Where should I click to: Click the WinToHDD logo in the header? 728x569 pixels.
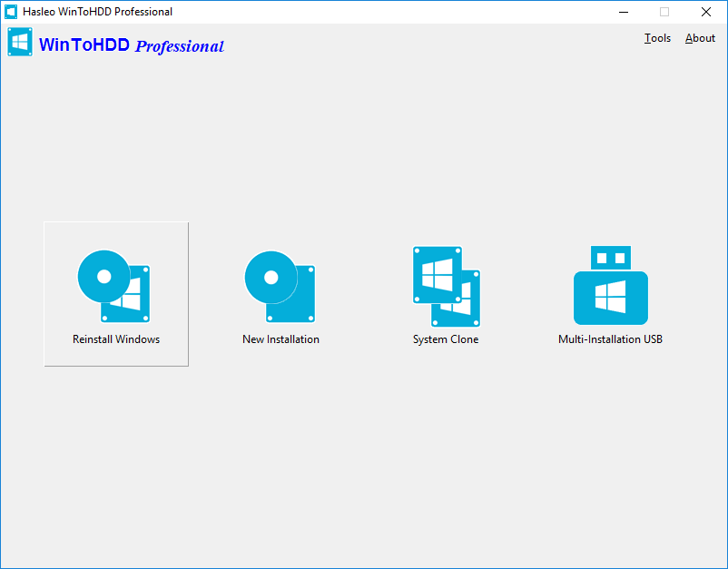coord(19,41)
